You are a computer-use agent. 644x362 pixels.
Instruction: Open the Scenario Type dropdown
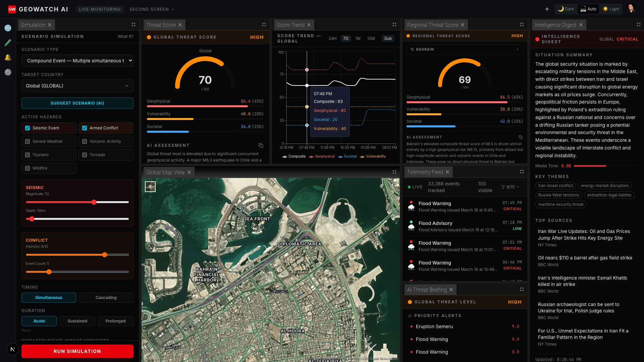77,61
